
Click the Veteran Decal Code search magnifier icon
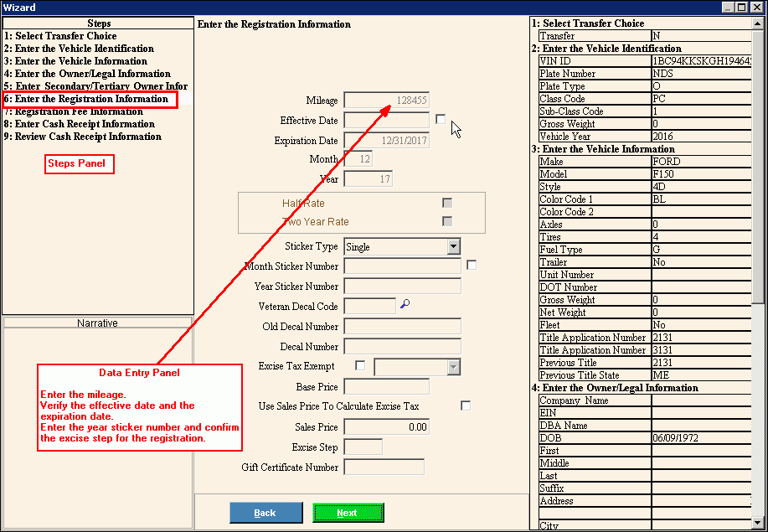405,305
